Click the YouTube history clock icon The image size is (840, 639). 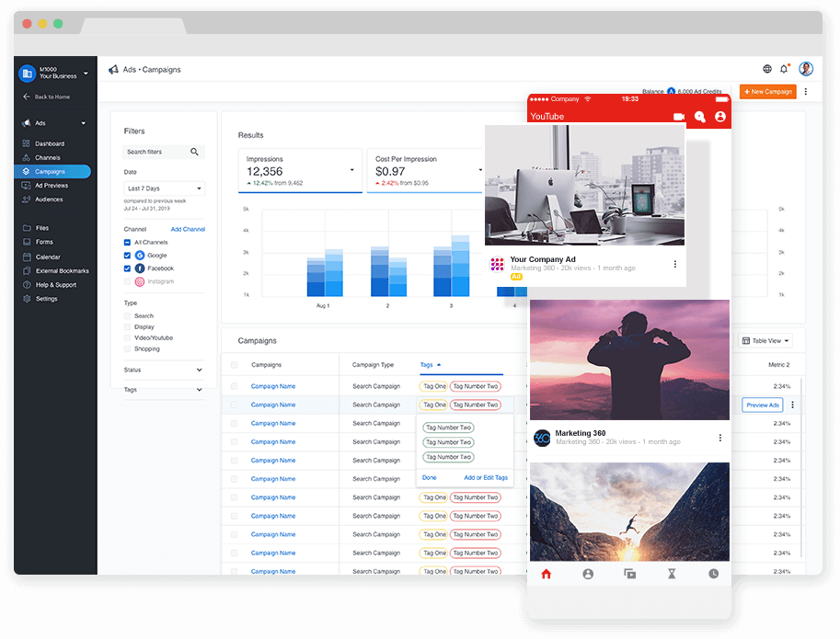point(714,574)
